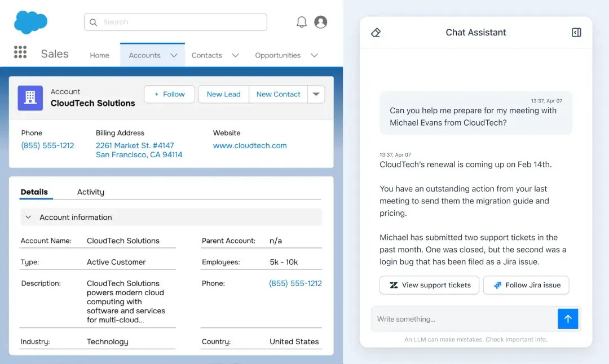Send message with the blue arrow button
The height and width of the screenshot is (364, 609).
click(568, 319)
